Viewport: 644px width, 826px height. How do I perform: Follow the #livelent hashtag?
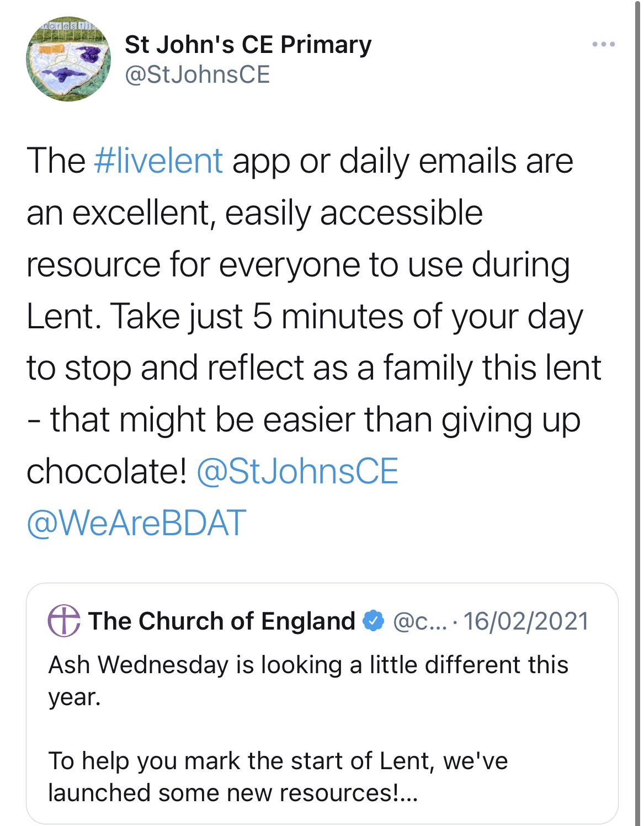point(158,161)
